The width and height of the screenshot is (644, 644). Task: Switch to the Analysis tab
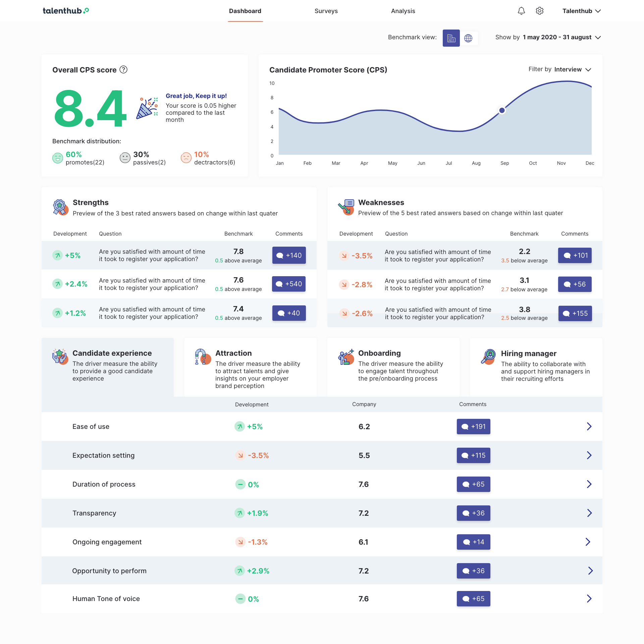point(403,11)
